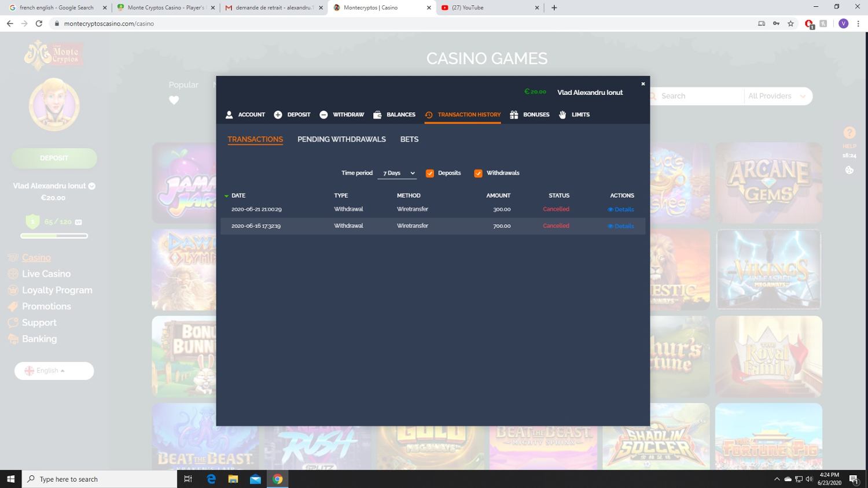
Task: Close the account modal with the X
Action: pos(642,84)
